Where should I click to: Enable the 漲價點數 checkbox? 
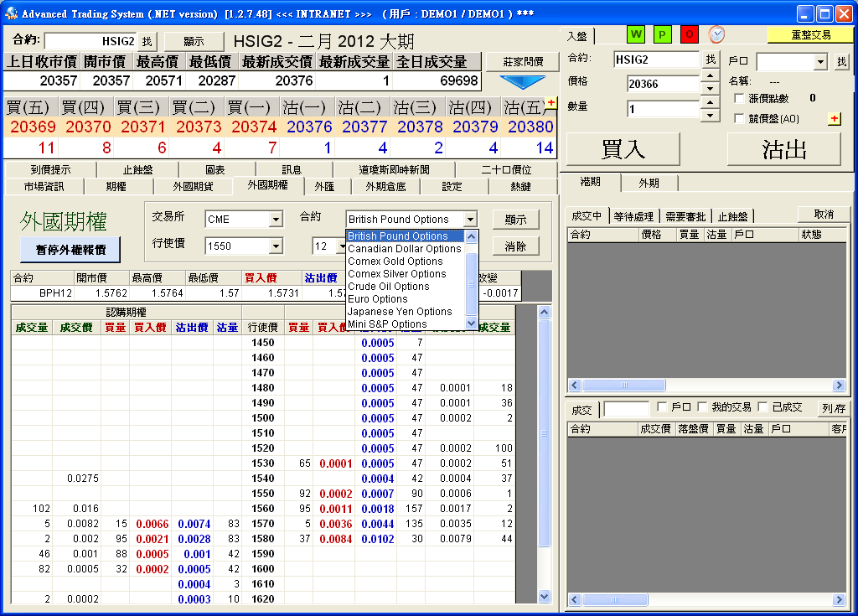click(x=739, y=99)
